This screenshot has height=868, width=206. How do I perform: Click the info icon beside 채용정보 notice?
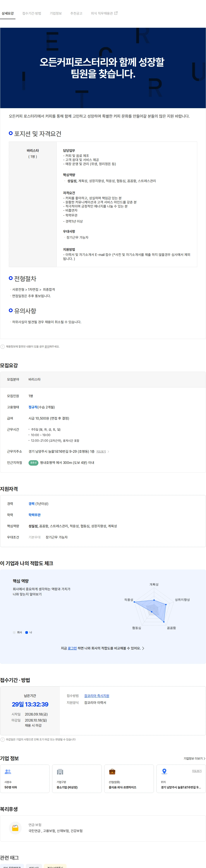(3, 346)
